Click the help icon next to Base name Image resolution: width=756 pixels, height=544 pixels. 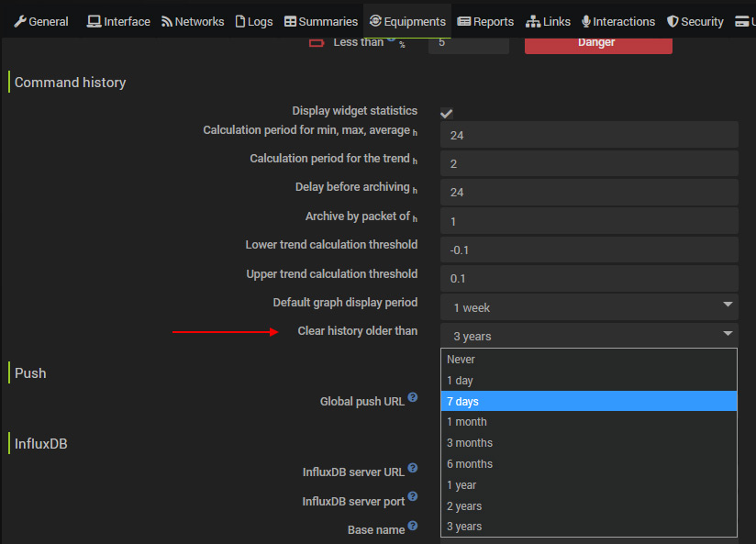click(413, 526)
